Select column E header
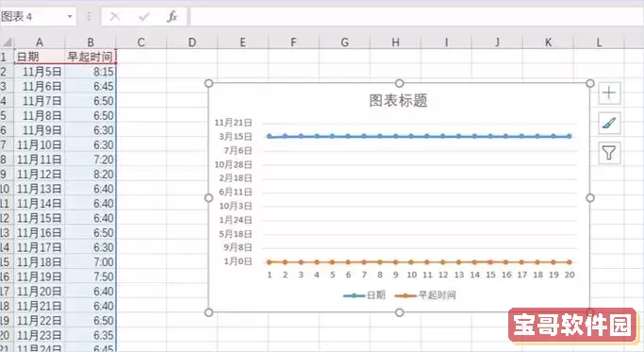This screenshot has width=644, height=352. [242, 42]
